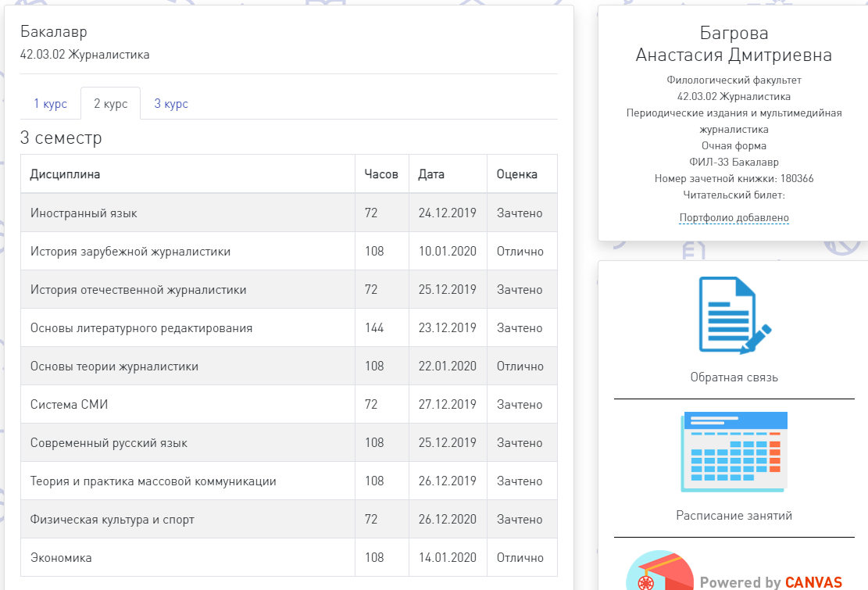Click the Основы литературного редактирования discipline

pos(141,328)
